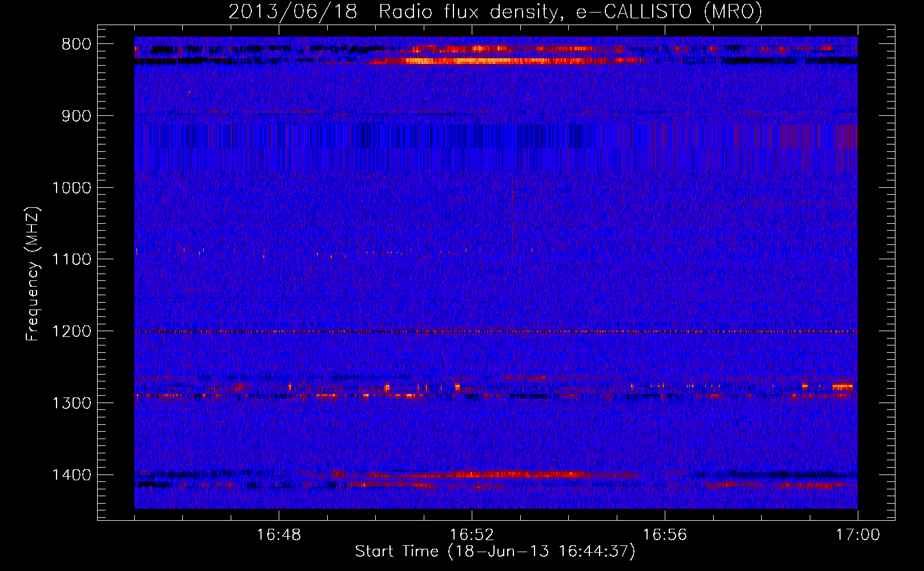Select the 1200 frequency tick label
Image resolution: width=924 pixels, height=571 pixels.
click(x=72, y=331)
